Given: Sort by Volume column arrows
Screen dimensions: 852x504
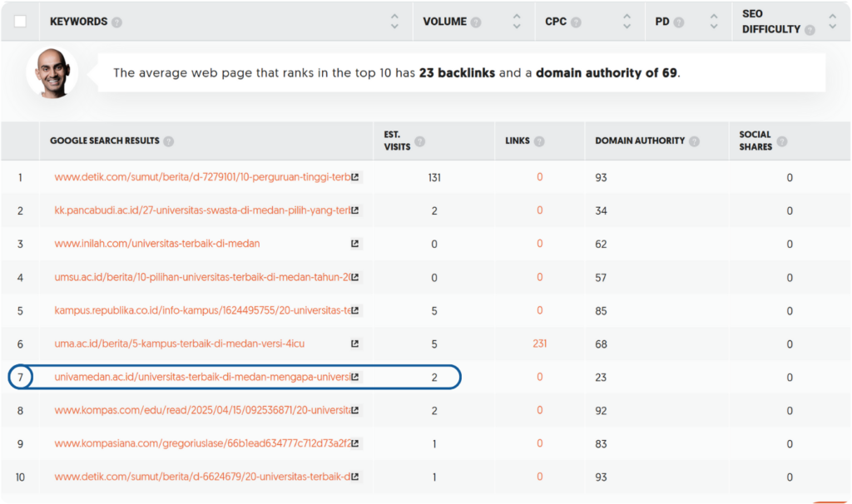Looking at the screenshot, I should 517,22.
